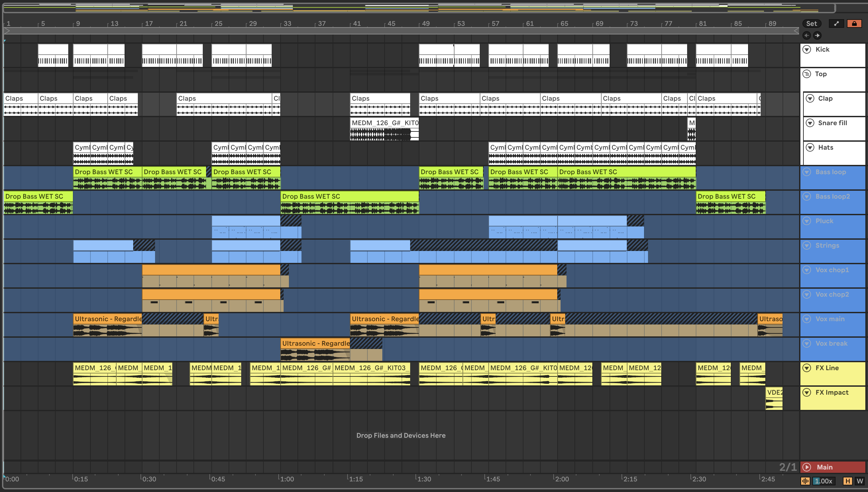
Task: Click the 2:00 mark on time ruler
Action: (562, 479)
